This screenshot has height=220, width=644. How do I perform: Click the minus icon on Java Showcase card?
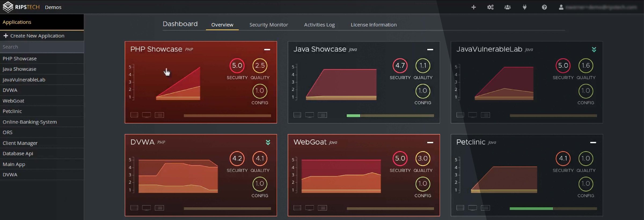point(430,50)
